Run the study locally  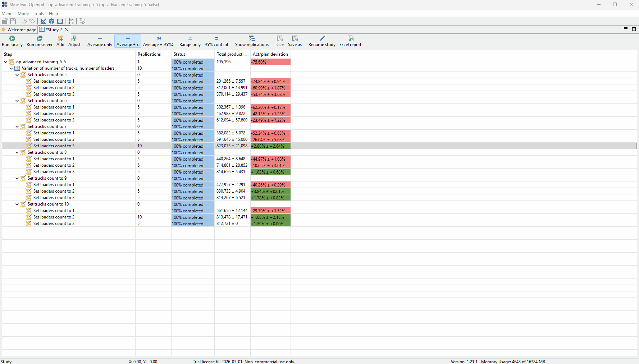tap(12, 41)
